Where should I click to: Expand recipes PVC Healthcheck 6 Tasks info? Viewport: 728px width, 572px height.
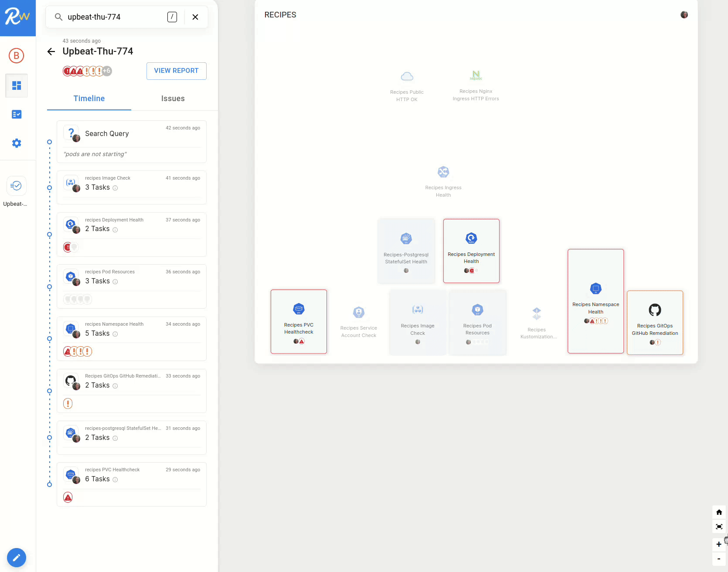[x=115, y=480]
